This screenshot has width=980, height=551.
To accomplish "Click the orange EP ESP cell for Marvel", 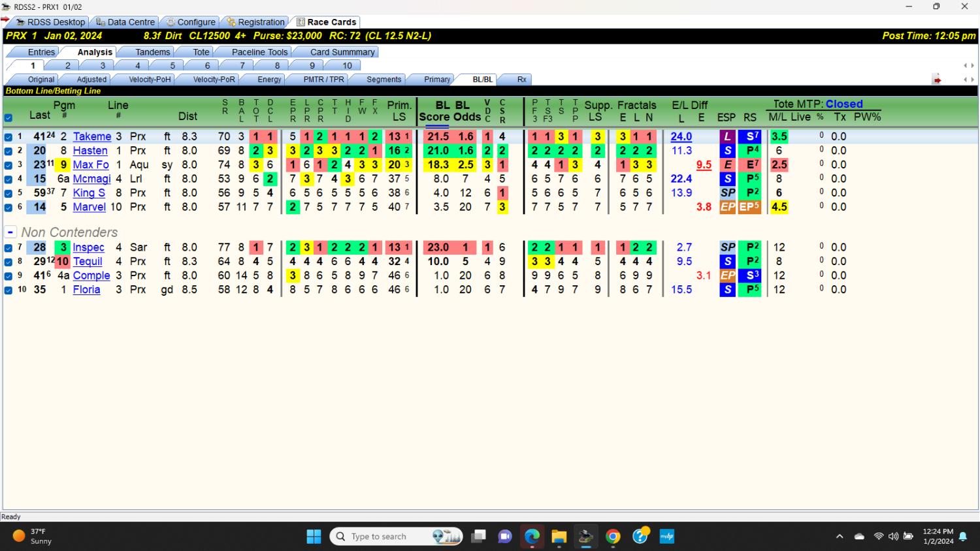I will [x=727, y=206].
